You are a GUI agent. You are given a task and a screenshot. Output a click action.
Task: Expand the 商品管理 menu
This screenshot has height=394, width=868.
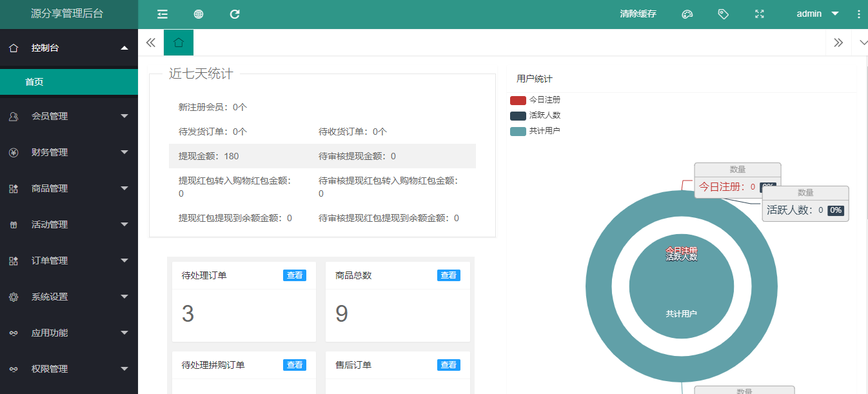coord(124,188)
